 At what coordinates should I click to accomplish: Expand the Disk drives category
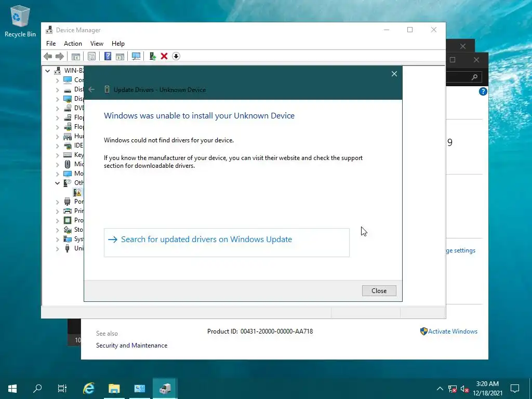point(57,90)
